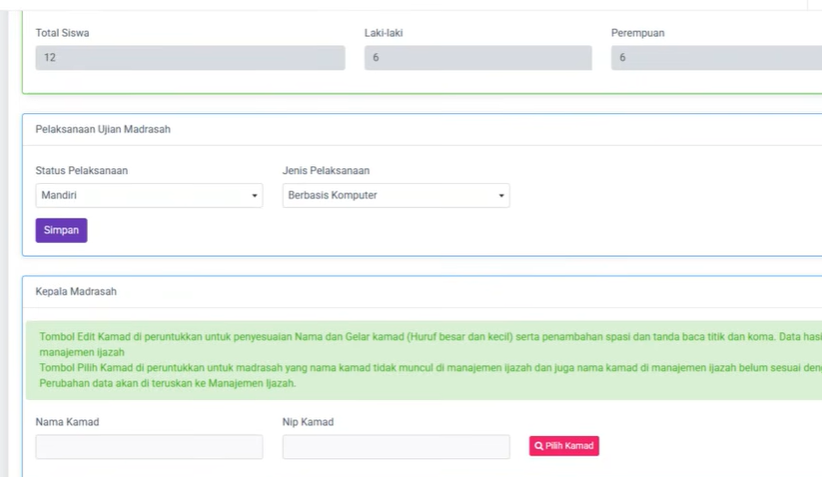Image resolution: width=822 pixels, height=477 pixels.
Task: Click the Laki-laki count field
Action: point(478,58)
